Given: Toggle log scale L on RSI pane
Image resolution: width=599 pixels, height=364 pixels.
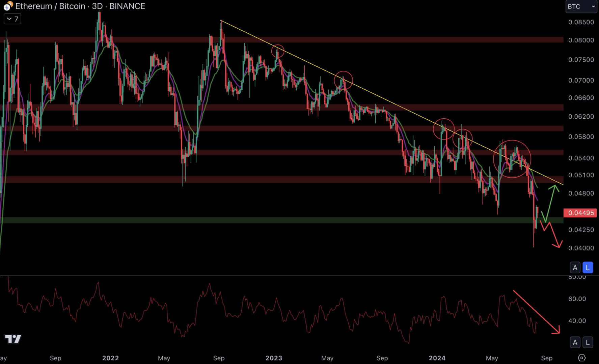Looking at the screenshot, I should tap(588, 342).
